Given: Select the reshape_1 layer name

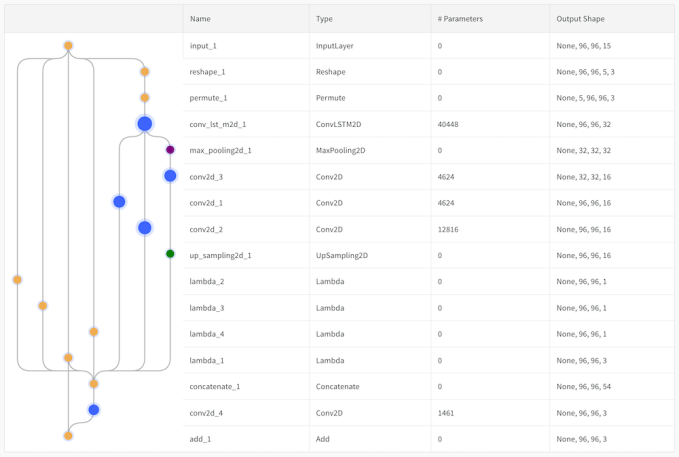Looking at the screenshot, I should click(207, 72).
